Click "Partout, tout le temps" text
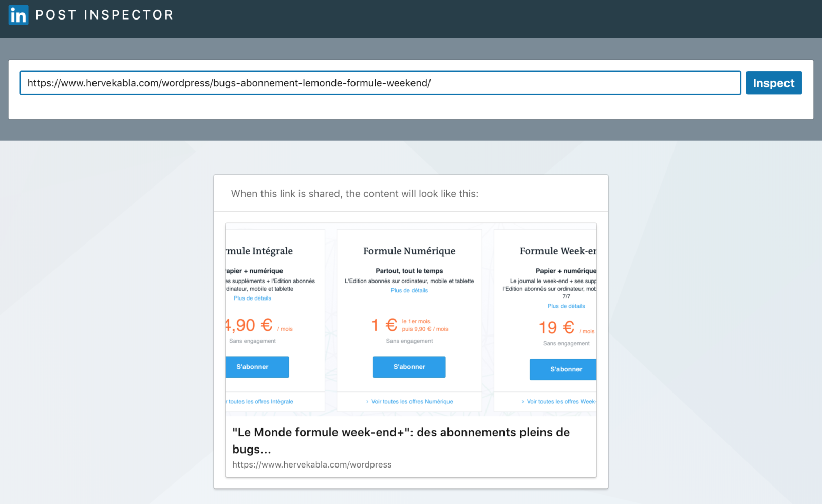The image size is (822, 504). 409,271
